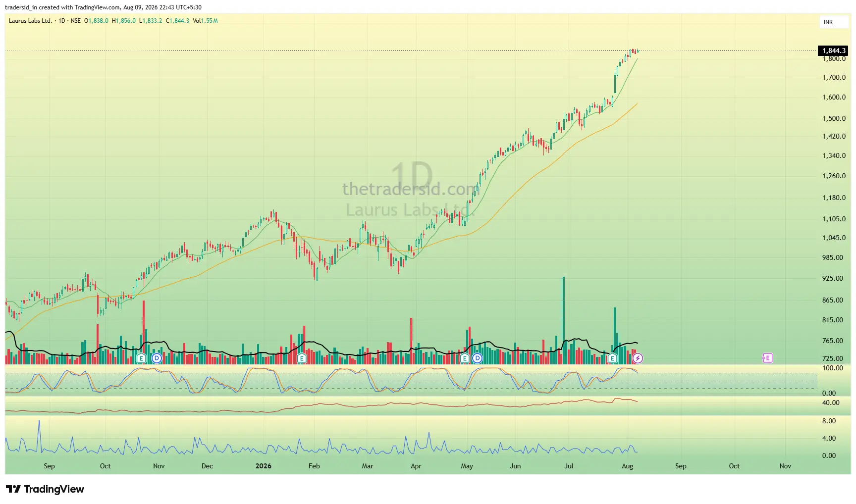Click the close value C1,844.3
This screenshot has width=856, height=504.
[177, 21]
